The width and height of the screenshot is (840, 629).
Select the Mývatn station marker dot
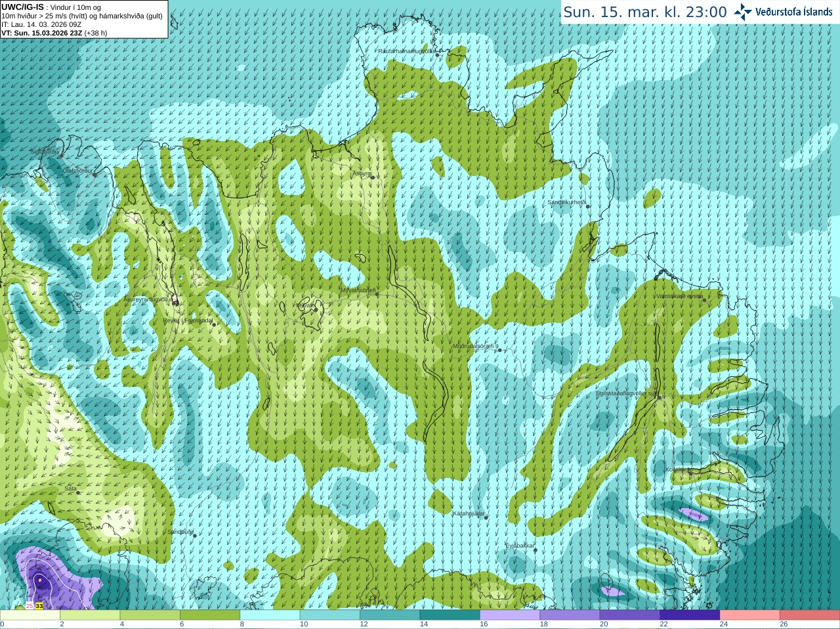tap(316, 309)
